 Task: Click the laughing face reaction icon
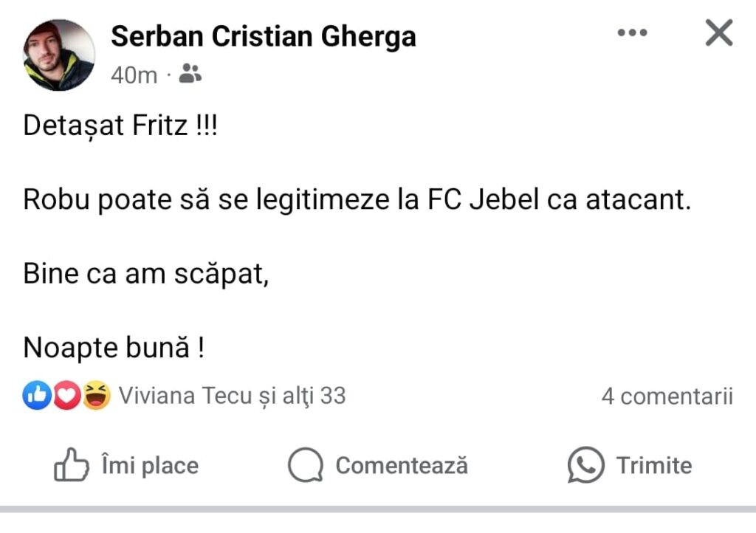(x=96, y=396)
